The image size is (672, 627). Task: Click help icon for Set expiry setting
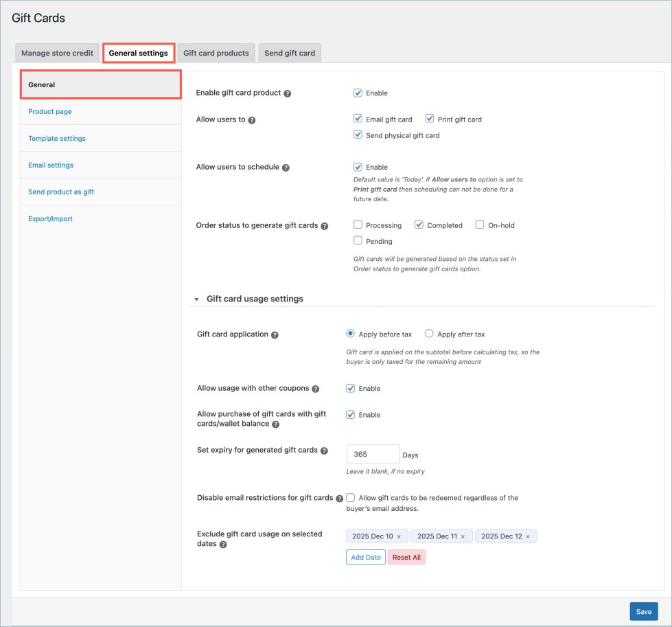tap(324, 451)
